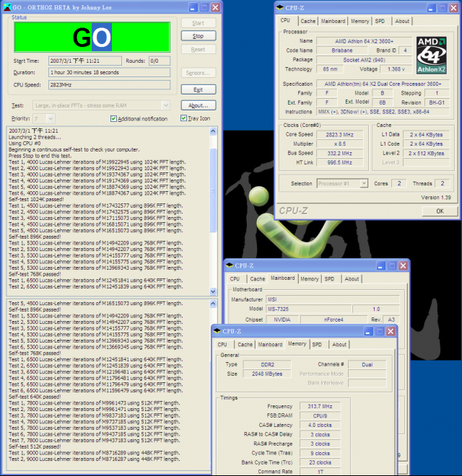
Task: Click the Orthos title bar app icon
Action: [x=7, y=7]
